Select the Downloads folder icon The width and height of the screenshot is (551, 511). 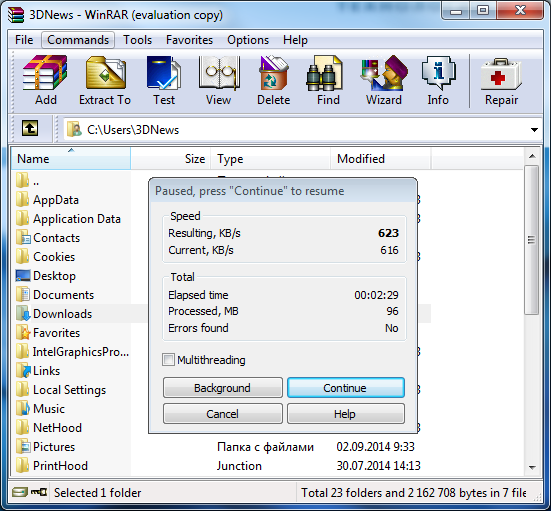[x=23, y=313]
